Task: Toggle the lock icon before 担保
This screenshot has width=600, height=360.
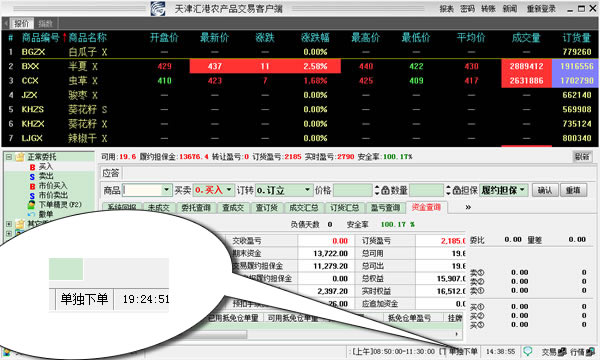Action: coord(457,190)
